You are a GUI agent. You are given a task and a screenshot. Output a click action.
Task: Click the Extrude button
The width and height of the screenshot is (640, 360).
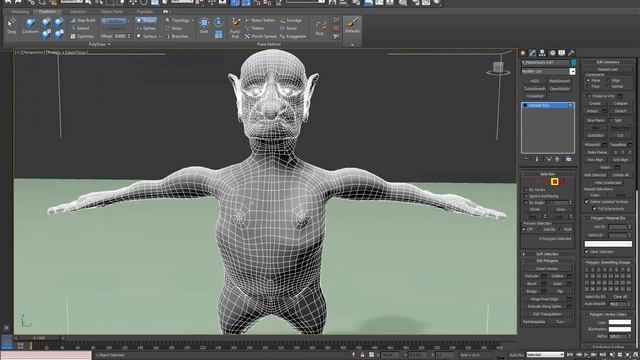coord(531,276)
